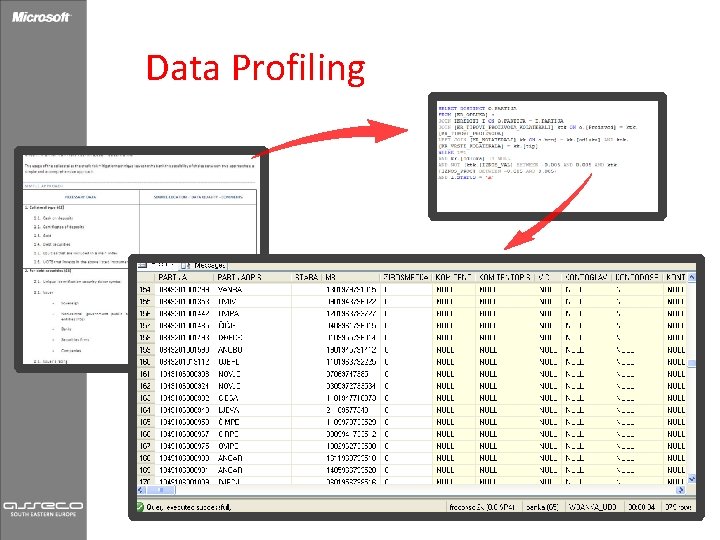Screen dimensions: 720x540
Task: Click the KOMITENTOPIS column header
Action: (506, 277)
